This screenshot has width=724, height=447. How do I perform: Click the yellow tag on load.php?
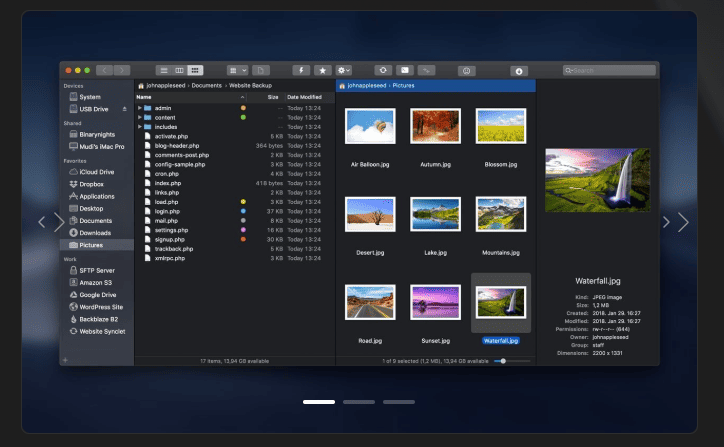tap(243, 202)
